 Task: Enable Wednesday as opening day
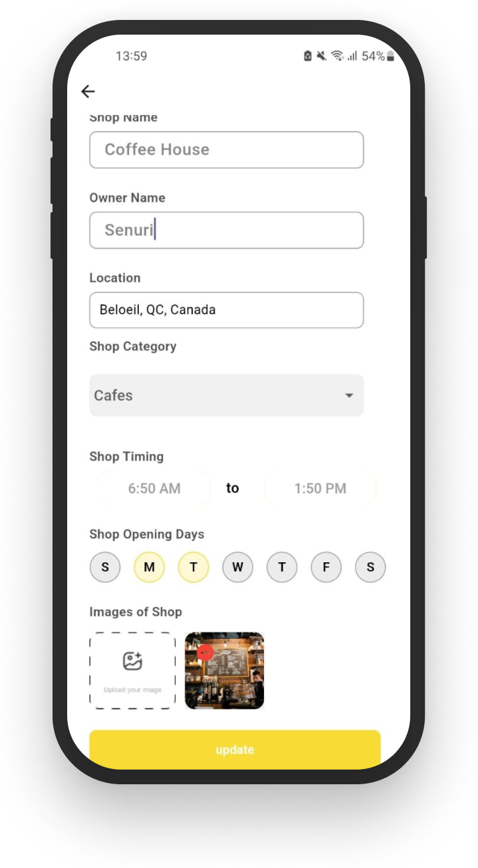click(237, 568)
